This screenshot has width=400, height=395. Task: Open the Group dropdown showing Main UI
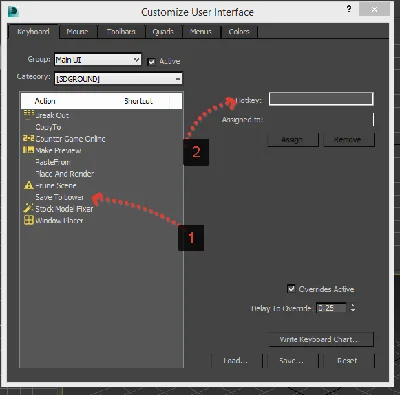pyautogui.click(x=98, y=60)
